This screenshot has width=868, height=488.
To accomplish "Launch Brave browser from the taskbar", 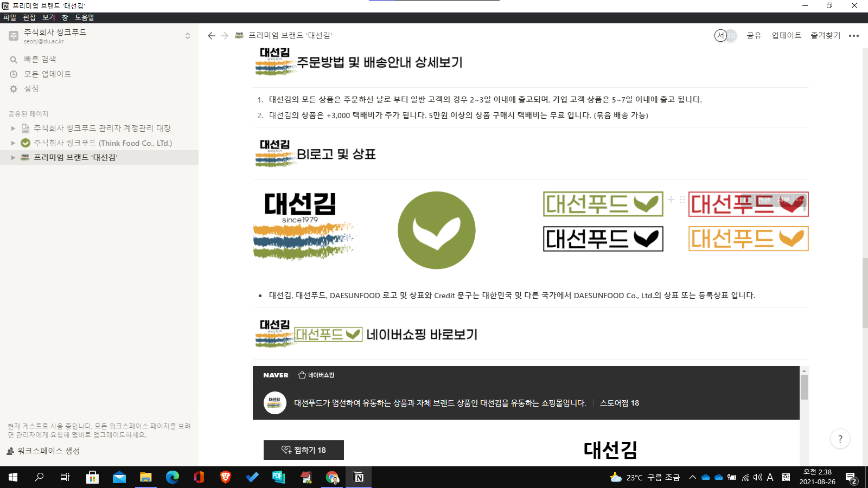I will (x=225, y=477).
